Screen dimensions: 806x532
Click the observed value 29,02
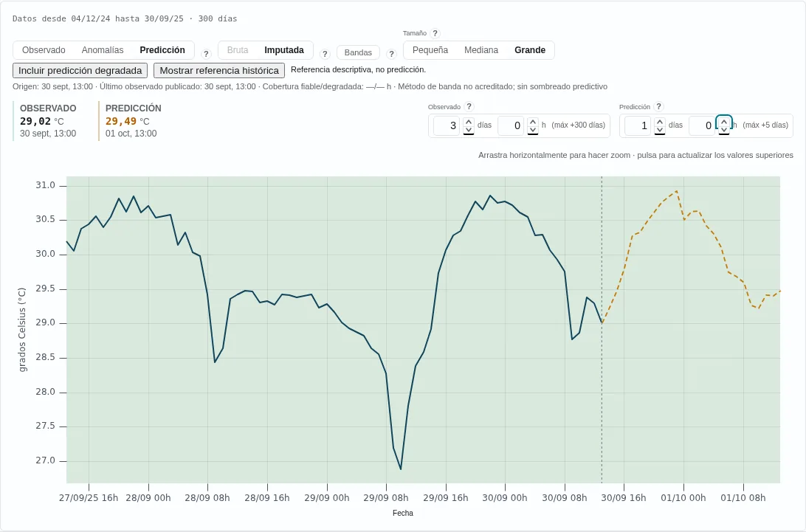point(35,121)
